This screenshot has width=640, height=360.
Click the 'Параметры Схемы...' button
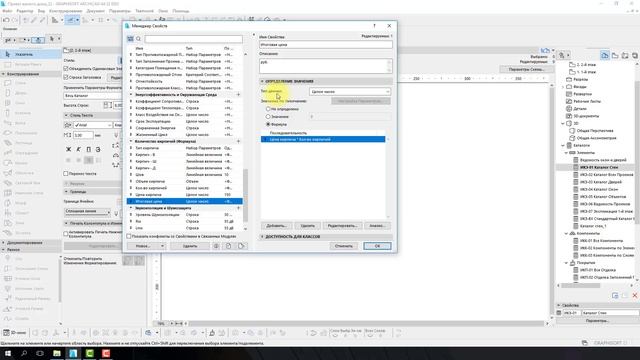pos(526,69)
